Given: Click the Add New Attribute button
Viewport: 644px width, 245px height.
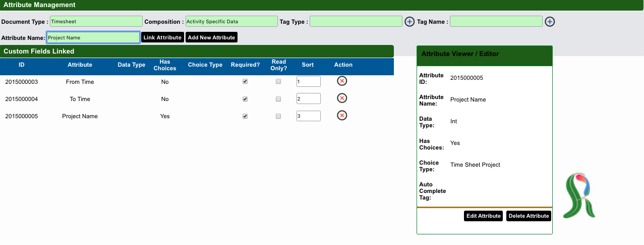Looking at the screenshot, I should (211, 37).
